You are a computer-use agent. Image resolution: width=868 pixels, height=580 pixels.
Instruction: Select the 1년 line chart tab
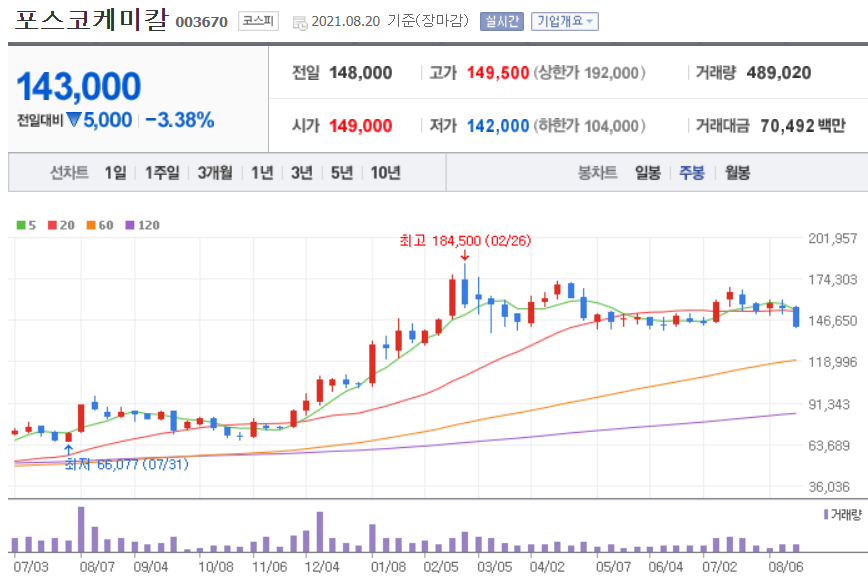tap(262, 173)
